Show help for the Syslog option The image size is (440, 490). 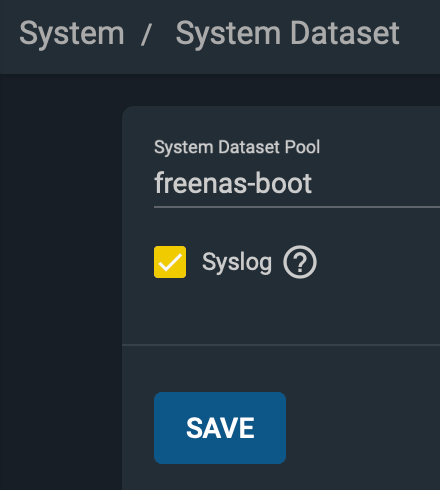pos(300,262)
